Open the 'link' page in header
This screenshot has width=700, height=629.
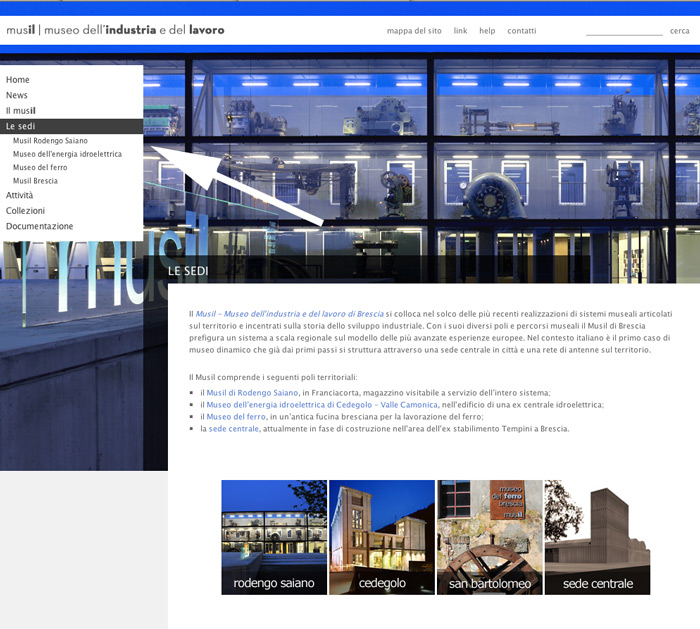460,30
